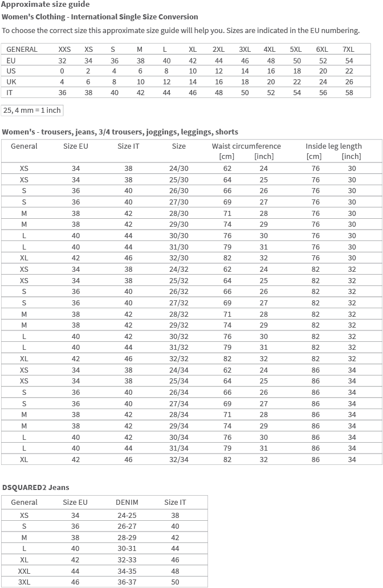The image size is (383, 588).
Task: Select the DENIM column header
Action: pyautogui.click(x=127, y=503)
